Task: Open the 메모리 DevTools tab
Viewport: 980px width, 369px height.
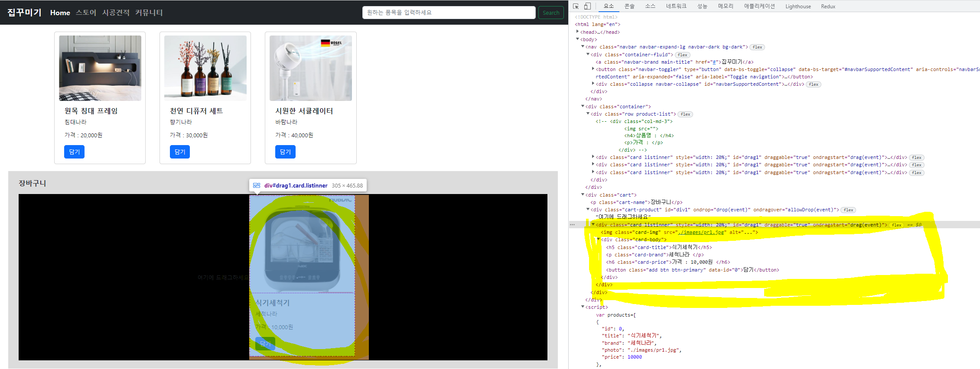Action: [726, 6]
